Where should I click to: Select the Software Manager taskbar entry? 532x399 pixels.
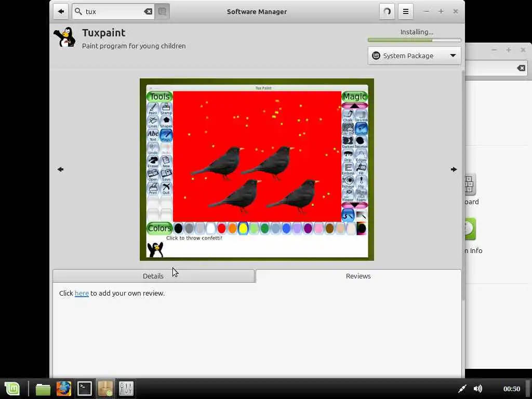pyautogui.click(x=105, y=389)
